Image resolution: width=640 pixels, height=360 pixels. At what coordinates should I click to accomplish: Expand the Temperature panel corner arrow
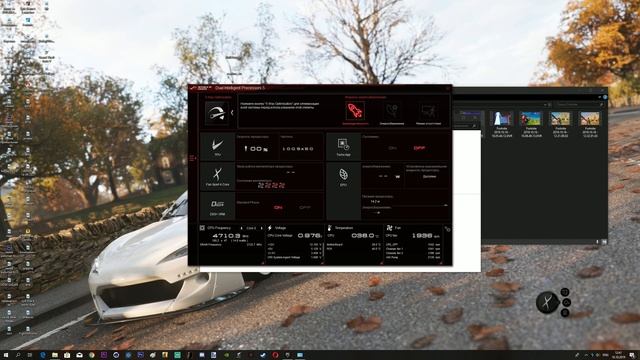381,263
